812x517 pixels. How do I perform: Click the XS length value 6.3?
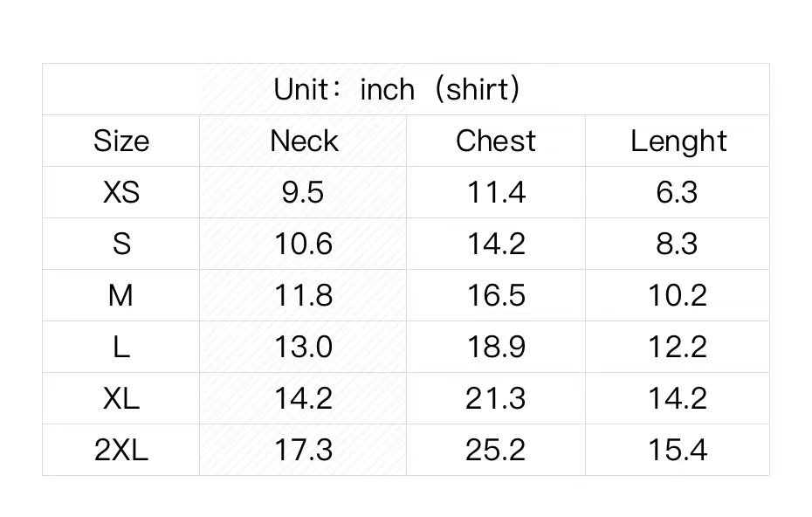pyautogui.click(x=678, y=192)
